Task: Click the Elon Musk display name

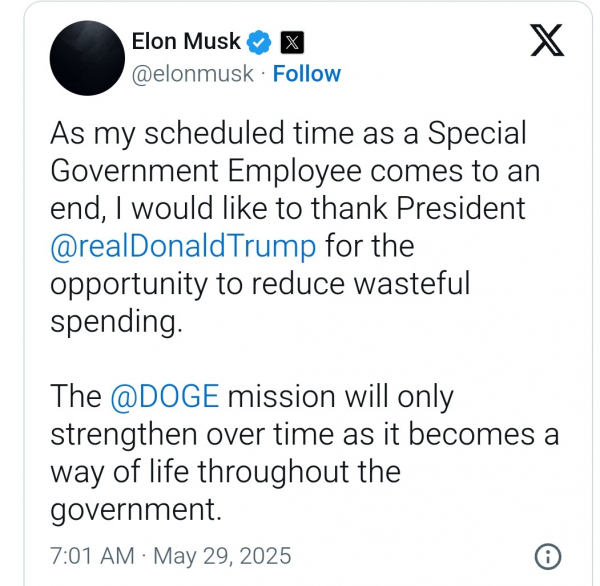Action: [186, 41]
